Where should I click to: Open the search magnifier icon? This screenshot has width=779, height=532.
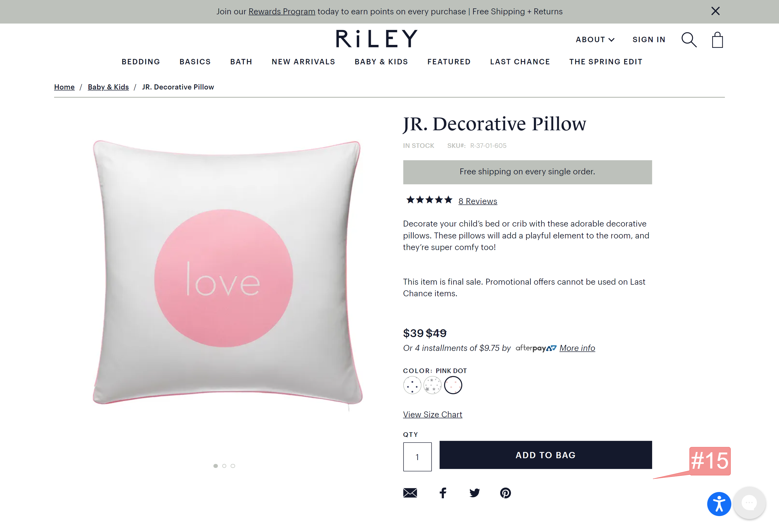pos(689,40)
